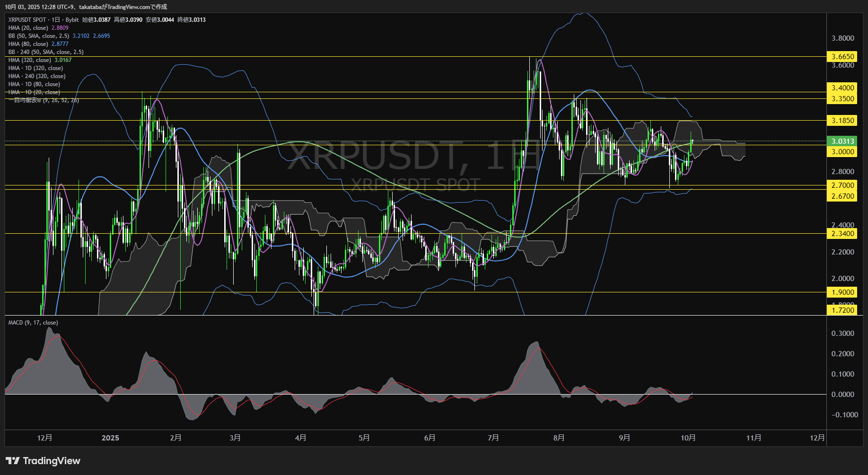Click the 2.3400 price level label
Viewport: 868px width, 475px height.
(842, 234)
